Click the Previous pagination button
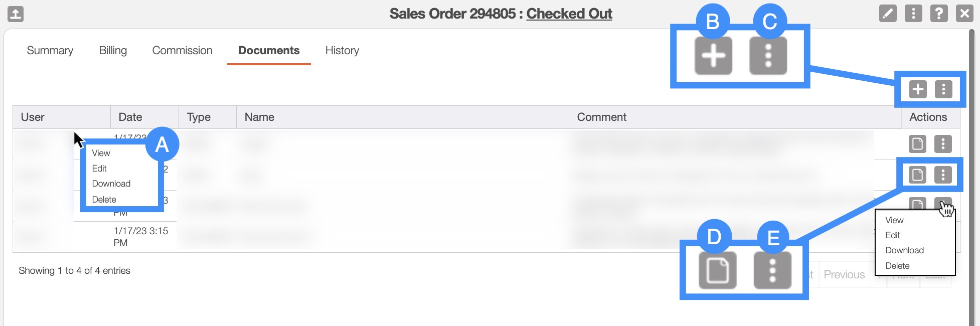This screenshot has height=326, width=980. [x=844, y=274]
